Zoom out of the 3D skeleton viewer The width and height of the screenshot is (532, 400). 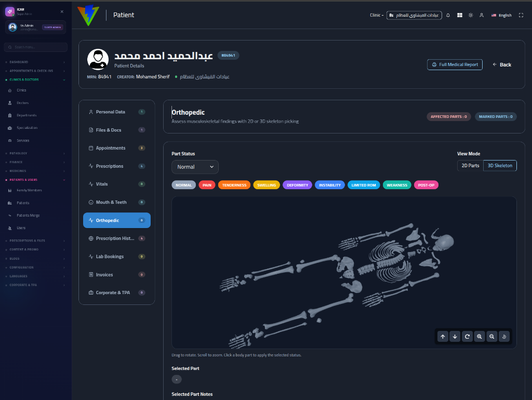click(x=491, y=337)
